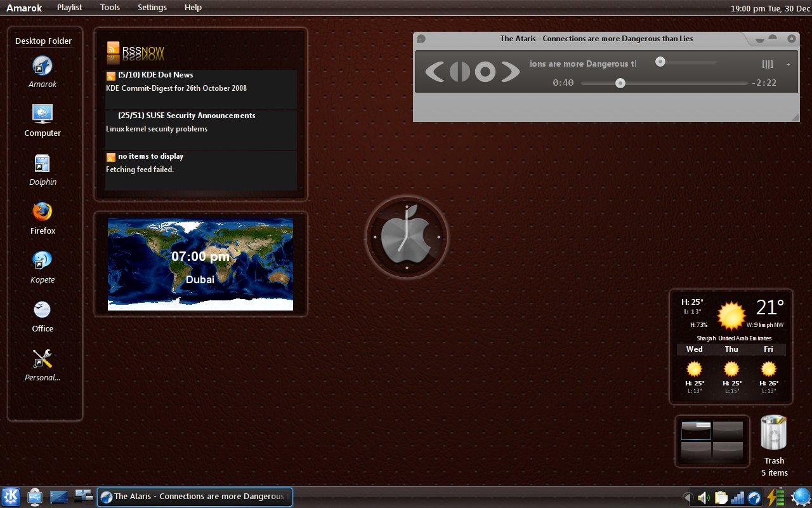Click the KDE Dot News feed heading
812x508 pixels.
point(155,75)
